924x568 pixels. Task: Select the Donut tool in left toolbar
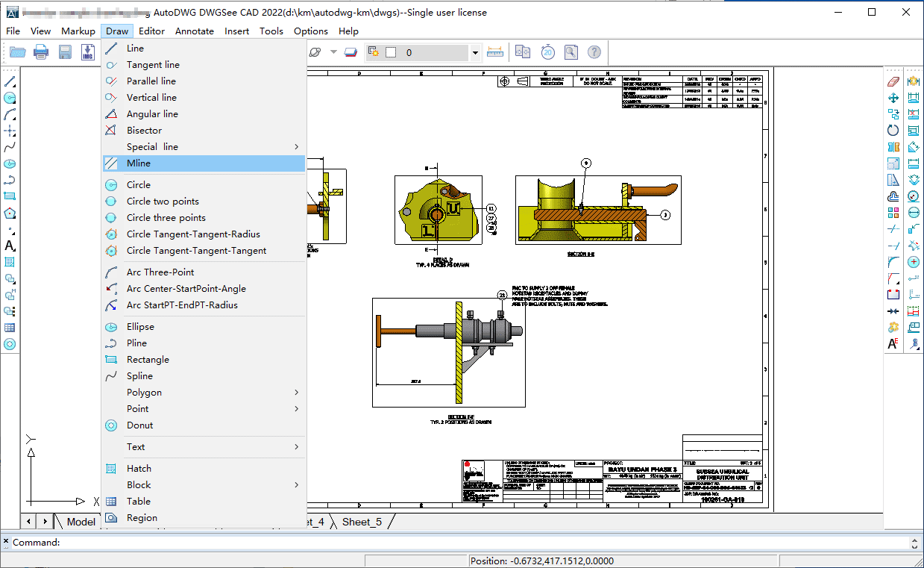(x=10, y=344)
